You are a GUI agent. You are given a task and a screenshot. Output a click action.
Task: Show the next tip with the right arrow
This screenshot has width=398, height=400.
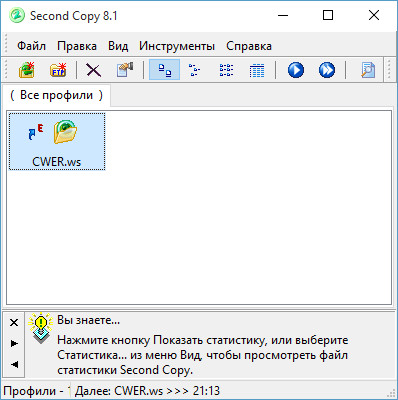click(x=14, y=343)
